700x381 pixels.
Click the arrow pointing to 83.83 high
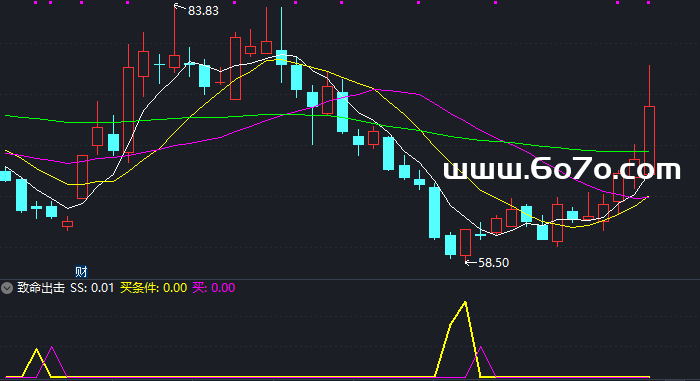(x=180, y=7)
